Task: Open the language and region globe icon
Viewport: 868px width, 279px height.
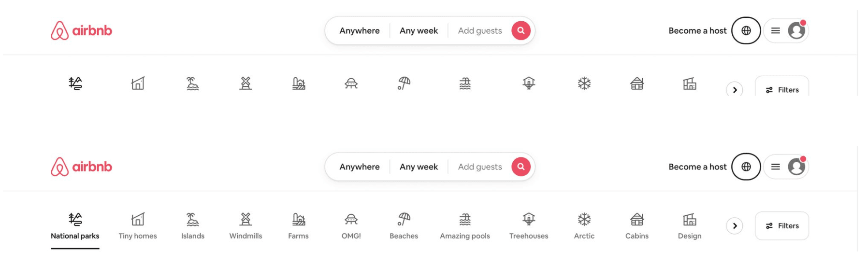Action: [746, 167]
